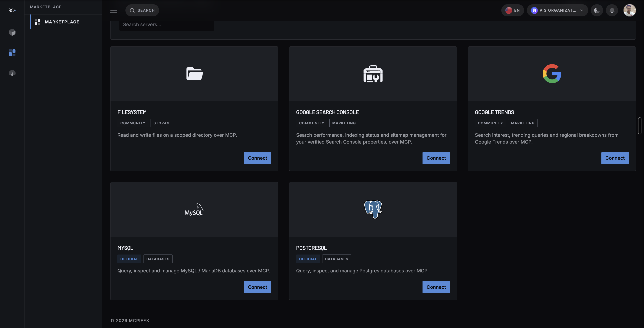Click the PostgreSQL elephant logo
Screen dimensions: 644x328
coord(373,209)
